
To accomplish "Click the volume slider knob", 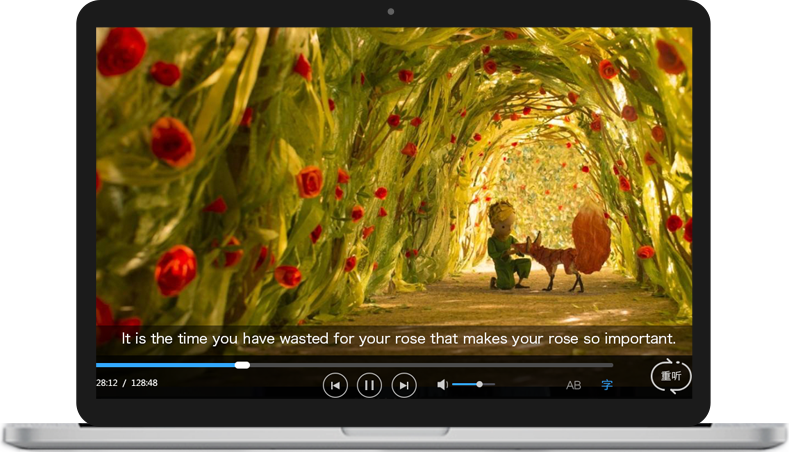I will (480, 384).
